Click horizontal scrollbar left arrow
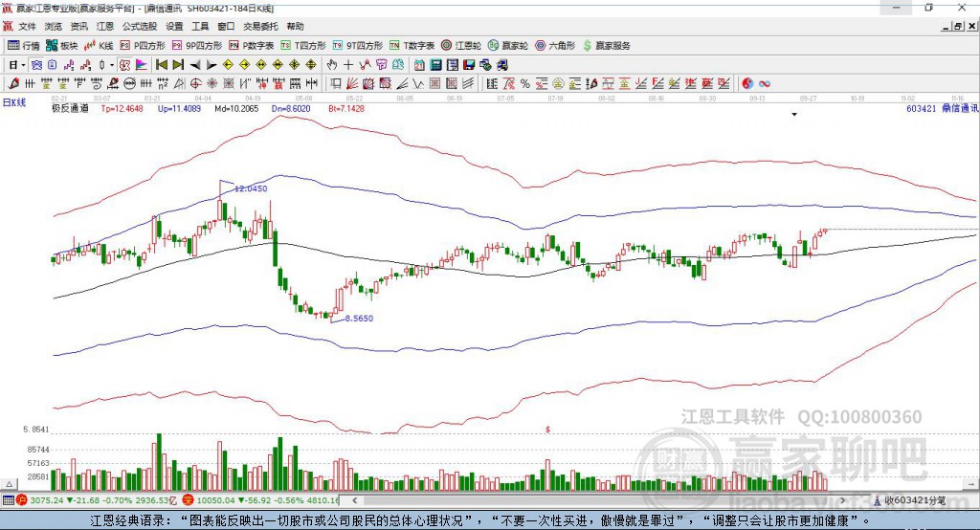This screenshot has height=530, width=980. click(x=355, y=500)
